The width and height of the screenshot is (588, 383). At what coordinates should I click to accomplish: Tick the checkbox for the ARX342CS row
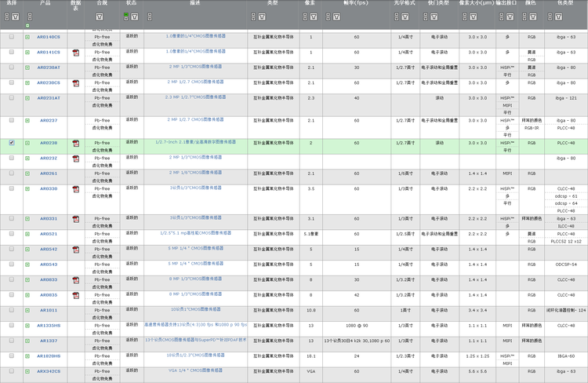pos(12,371)
